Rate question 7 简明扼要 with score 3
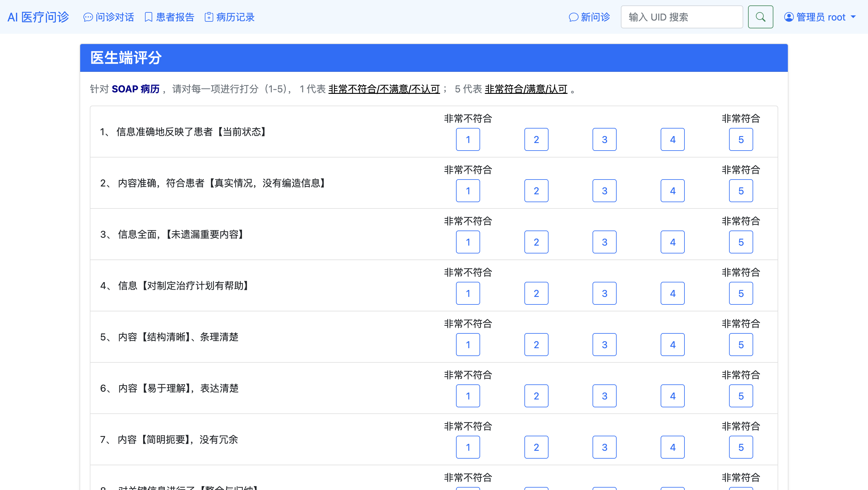 click(x=604, y=447)
